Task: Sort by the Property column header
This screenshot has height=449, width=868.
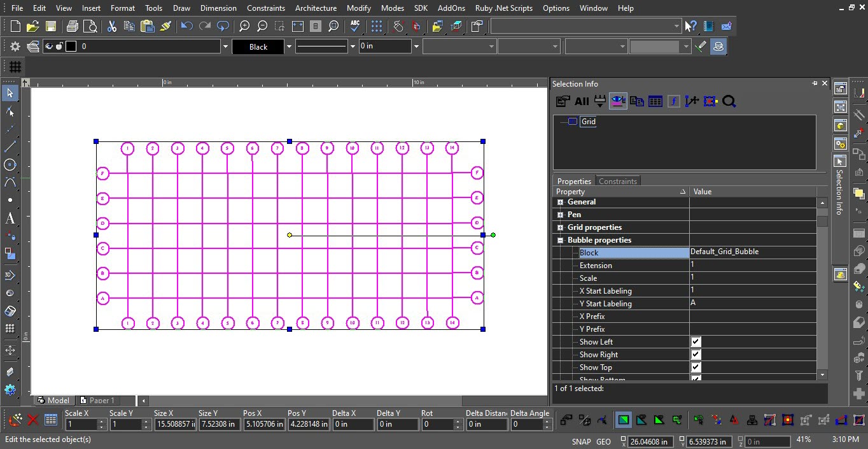Action: (x=621, y=192)
